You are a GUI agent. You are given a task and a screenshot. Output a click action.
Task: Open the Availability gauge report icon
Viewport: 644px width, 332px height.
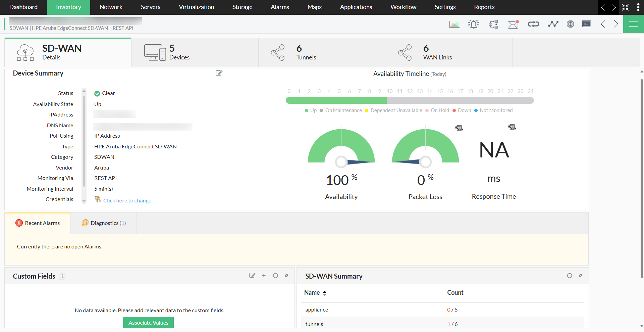(x=459, y=128)
